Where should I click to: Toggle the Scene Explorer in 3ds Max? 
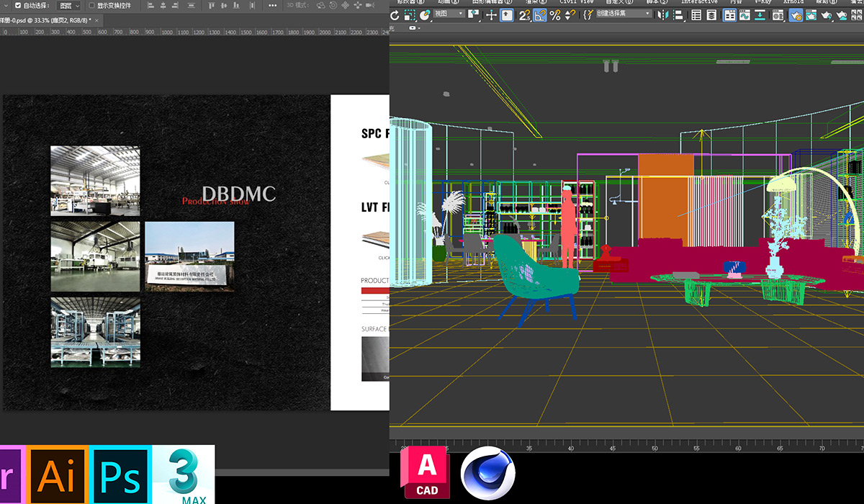tap(696, 15)
